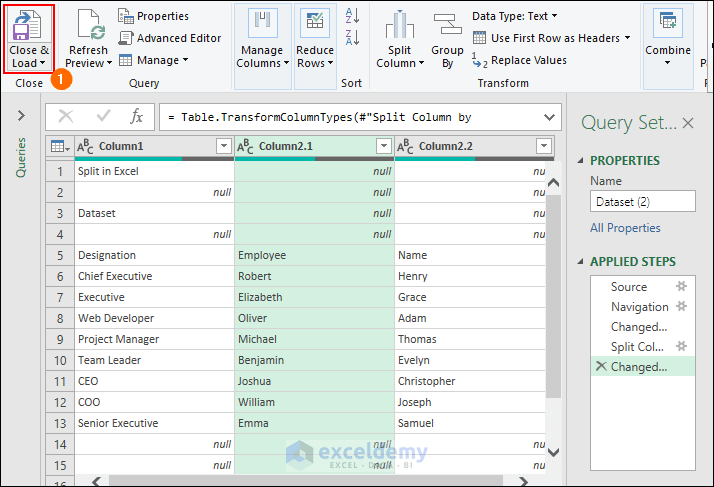Select the Chief Executive cell

[x=154, y=276]
